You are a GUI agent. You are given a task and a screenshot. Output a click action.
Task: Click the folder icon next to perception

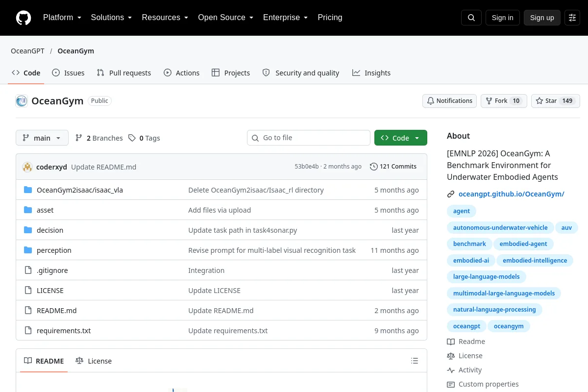click(28, 250)
